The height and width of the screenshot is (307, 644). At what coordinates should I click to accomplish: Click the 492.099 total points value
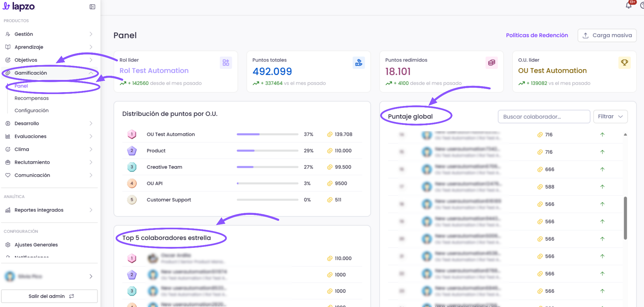(x=272, y=71)
